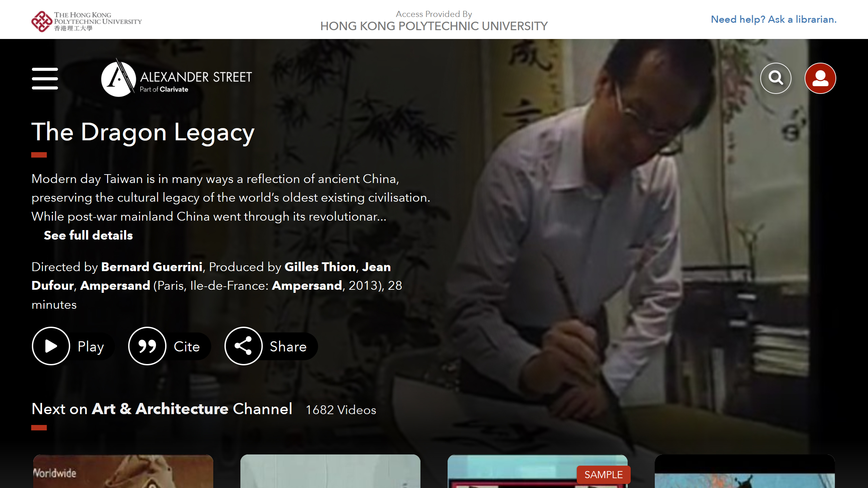This screenshot has width=868, height=488.
Task: Click the Share network icon
Action: [x=243, y=346]
